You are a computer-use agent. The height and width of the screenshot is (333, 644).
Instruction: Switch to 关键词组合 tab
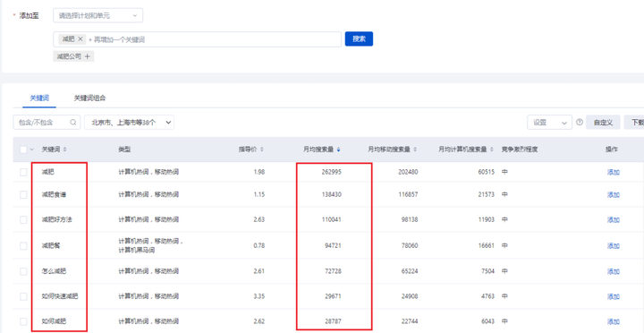pyautogui.click(x=90, y=98)
